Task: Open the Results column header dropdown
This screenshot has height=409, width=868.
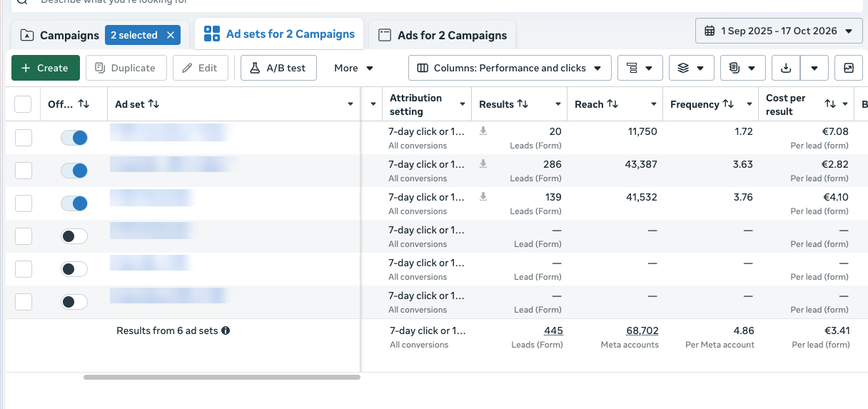Action: 558,104
